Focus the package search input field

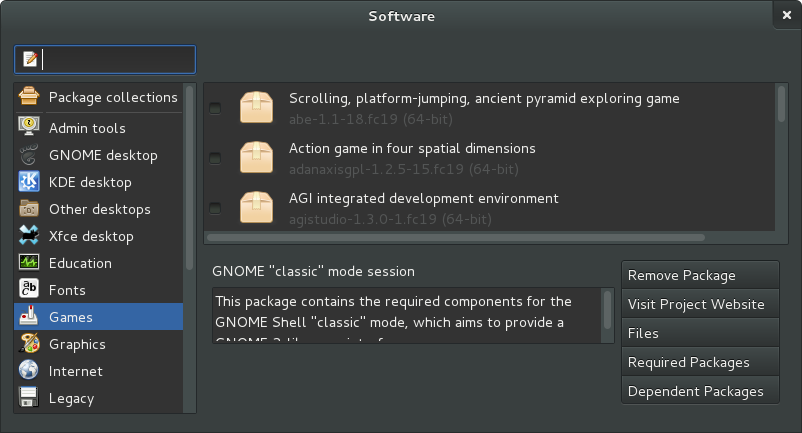105,59
